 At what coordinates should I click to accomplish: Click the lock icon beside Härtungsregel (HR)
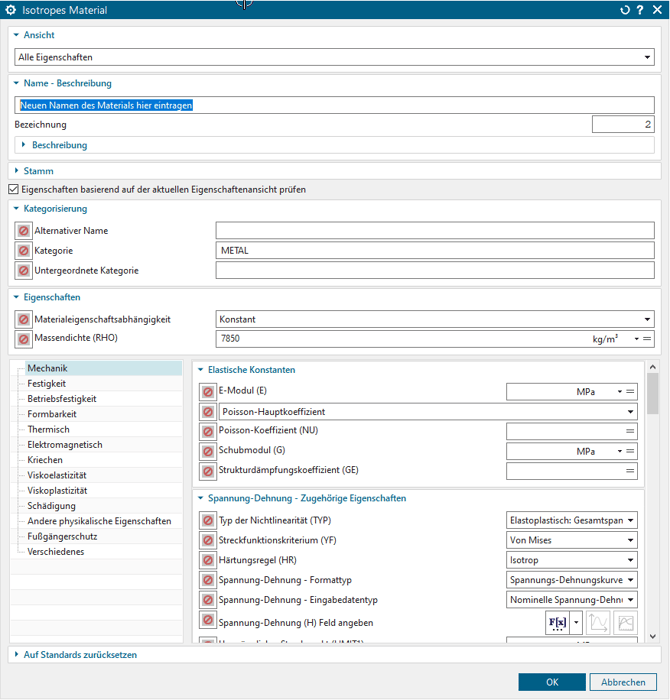(208, 560)
